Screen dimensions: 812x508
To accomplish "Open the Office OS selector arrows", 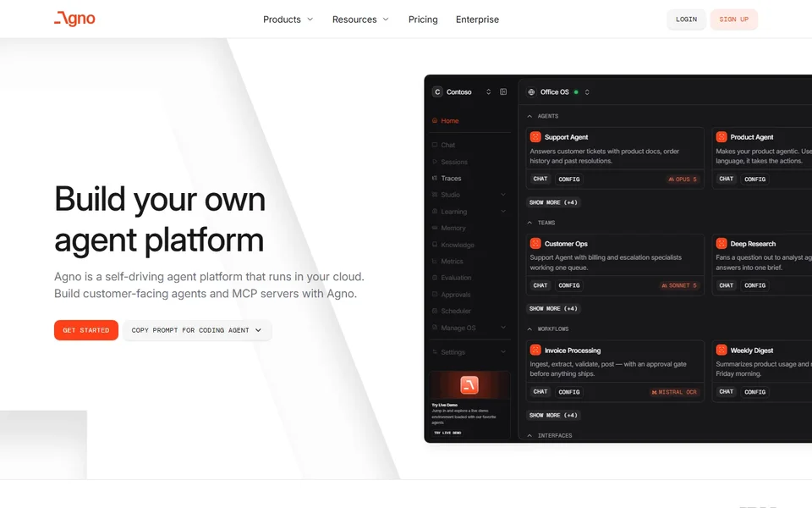I will [x=587, y=92].
